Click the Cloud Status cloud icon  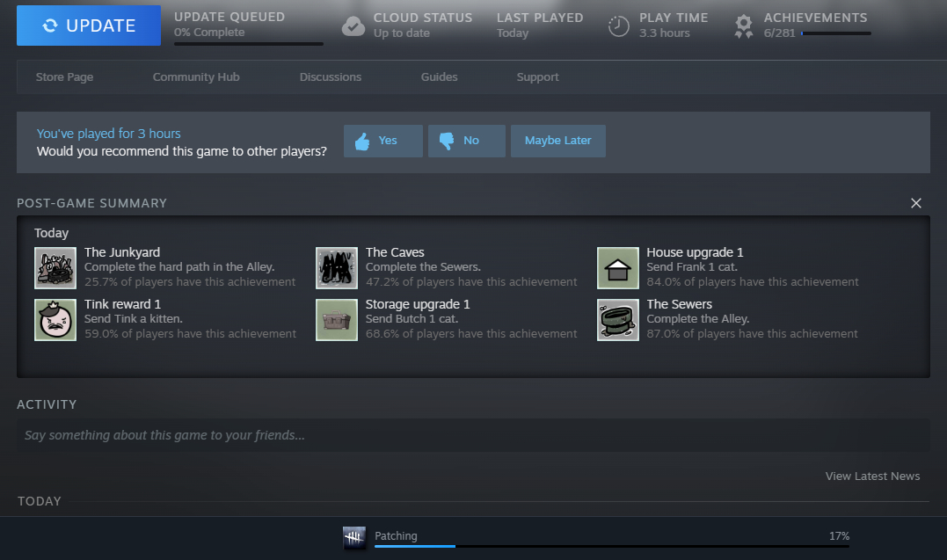(x=353, y=25)
